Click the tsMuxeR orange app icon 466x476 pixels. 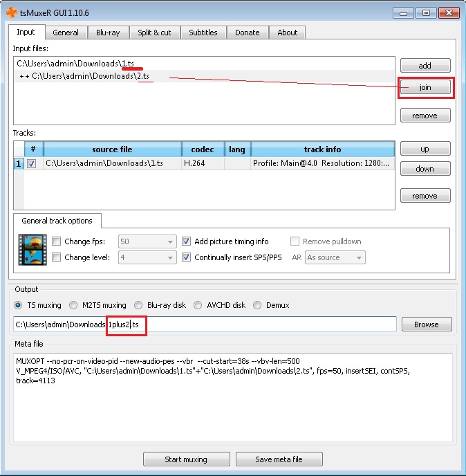[x=12, y=12]
